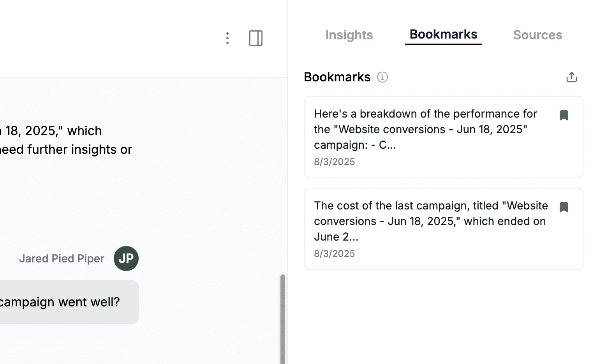Select the Bookmarks tab
599x364 pixels.
tap(443, 34)
